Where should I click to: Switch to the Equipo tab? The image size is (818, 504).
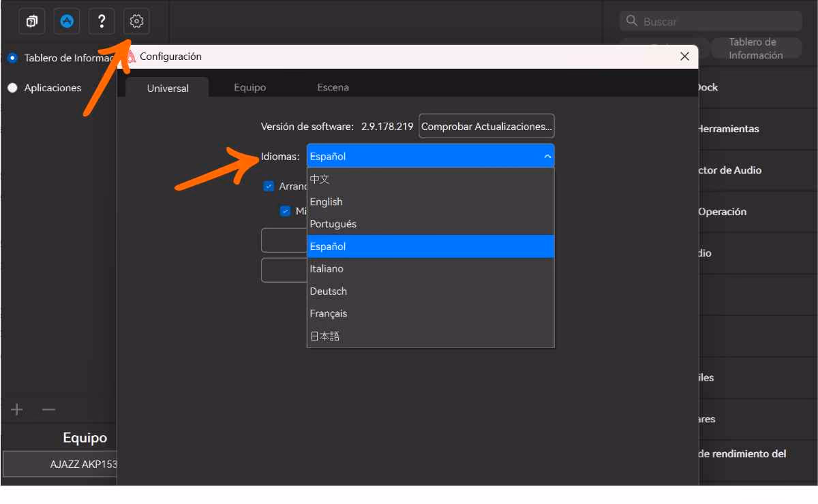tap(249, 87)
